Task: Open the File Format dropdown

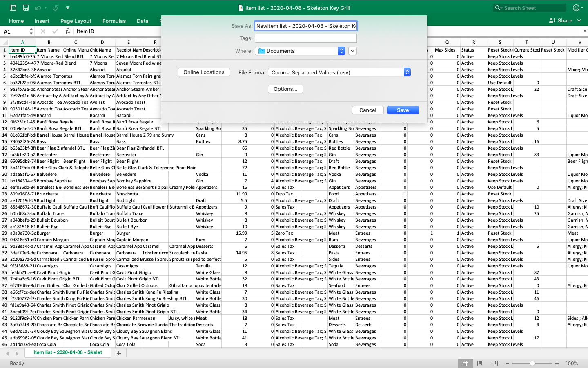Action: pyautogui.click(x=339, y=72)
